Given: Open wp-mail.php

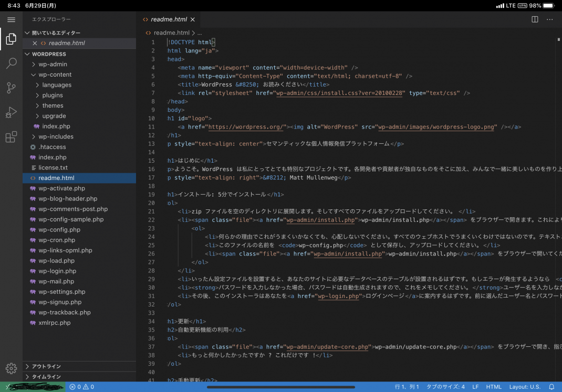Looking at the screenshot, I should tap(79, 281).
